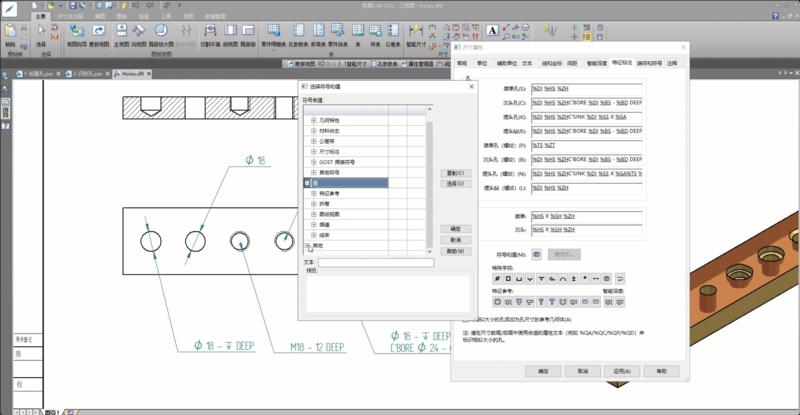Click the 选择(S) button in symbol dialog

click(455, 184)
